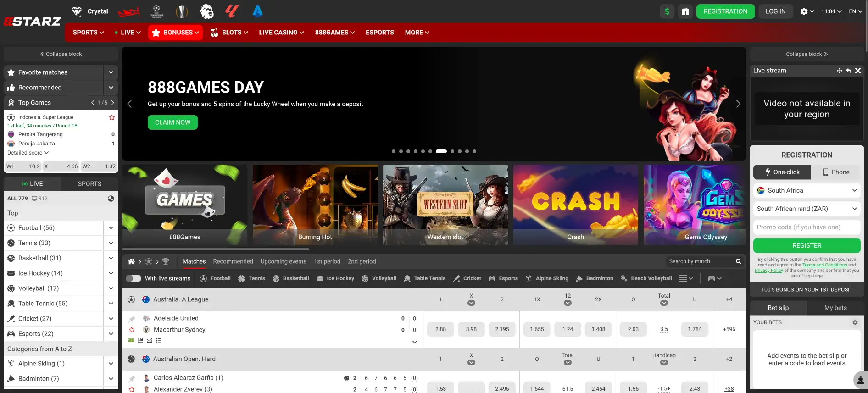
Task: Open the Terms and Conditions link
Action: point(824,265)
